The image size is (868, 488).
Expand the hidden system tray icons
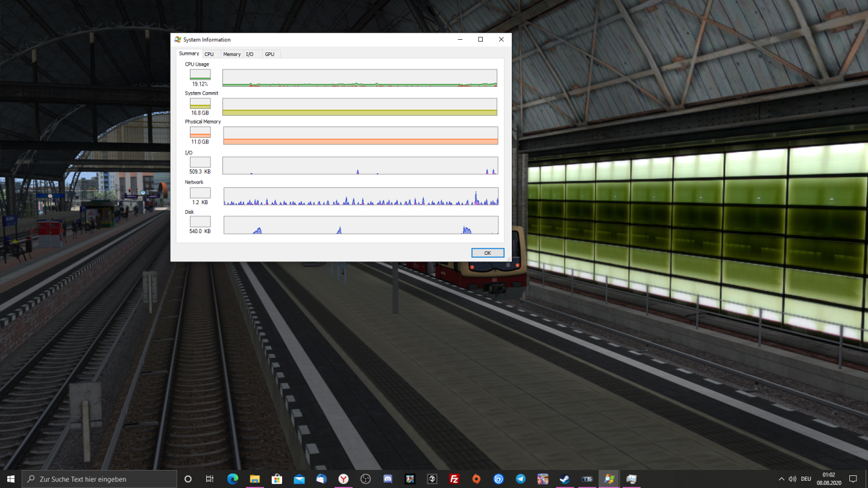781,479
